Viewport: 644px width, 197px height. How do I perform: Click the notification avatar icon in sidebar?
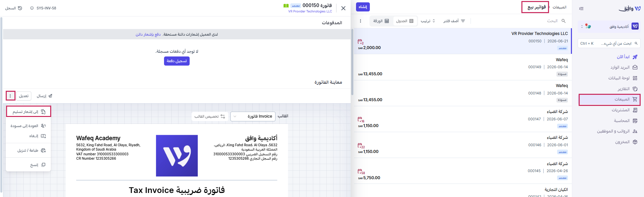tap(588, 26)
